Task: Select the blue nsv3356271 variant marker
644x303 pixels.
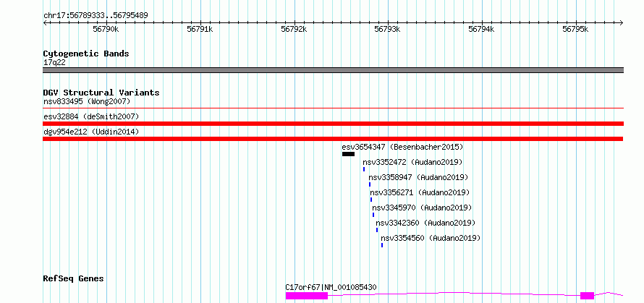Action: [371, 200]
